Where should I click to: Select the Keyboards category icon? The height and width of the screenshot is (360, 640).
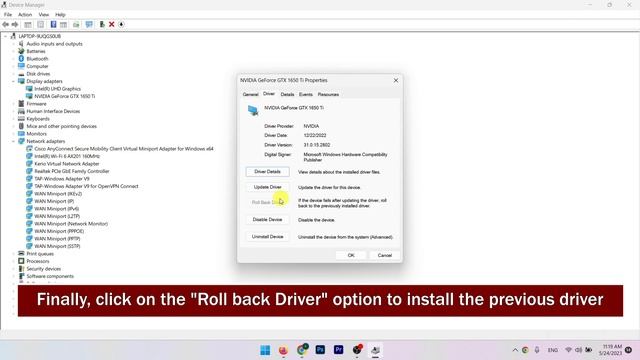point(21,119)
